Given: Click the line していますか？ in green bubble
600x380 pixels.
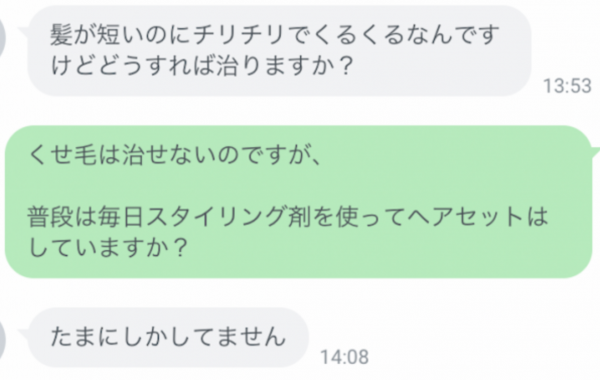Looking at the screenshot, I should click(x=108, y=248).
